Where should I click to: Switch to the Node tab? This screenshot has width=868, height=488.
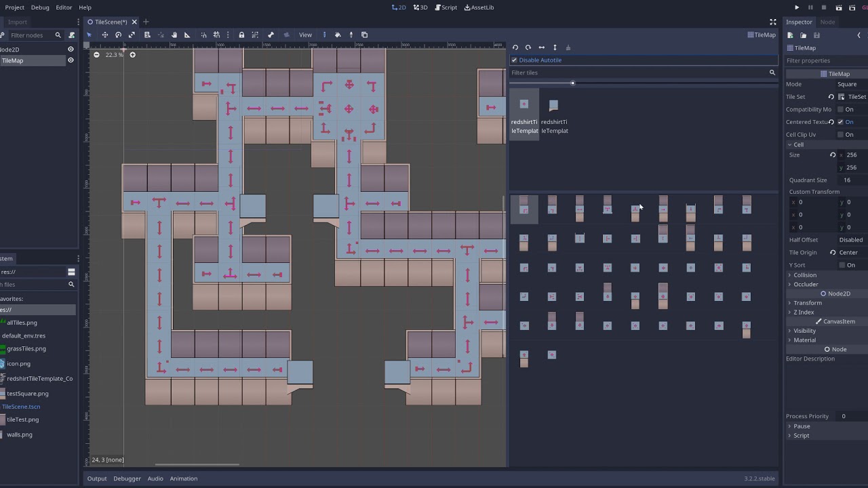(x=827, y=22)
